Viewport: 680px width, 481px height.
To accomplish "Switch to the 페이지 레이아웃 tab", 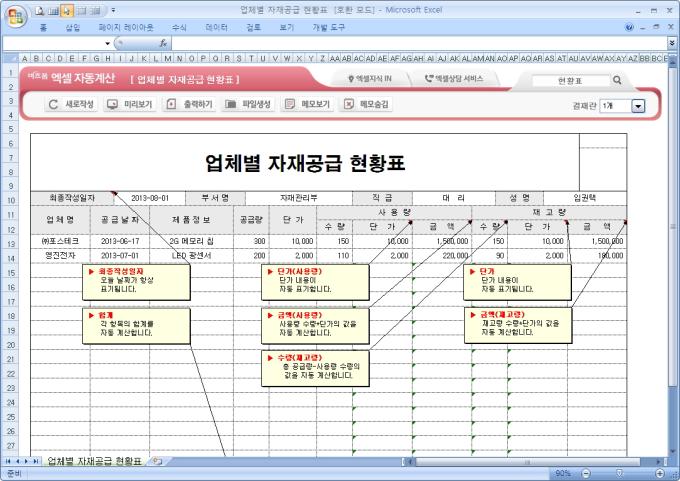I will pos(126,27).
